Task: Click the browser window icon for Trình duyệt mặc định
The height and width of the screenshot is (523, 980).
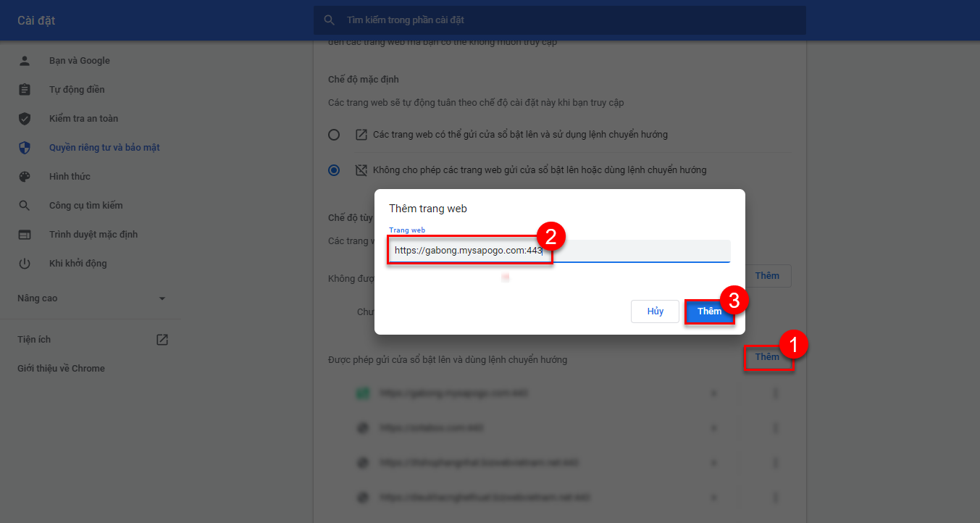Action: click(25, 235)
